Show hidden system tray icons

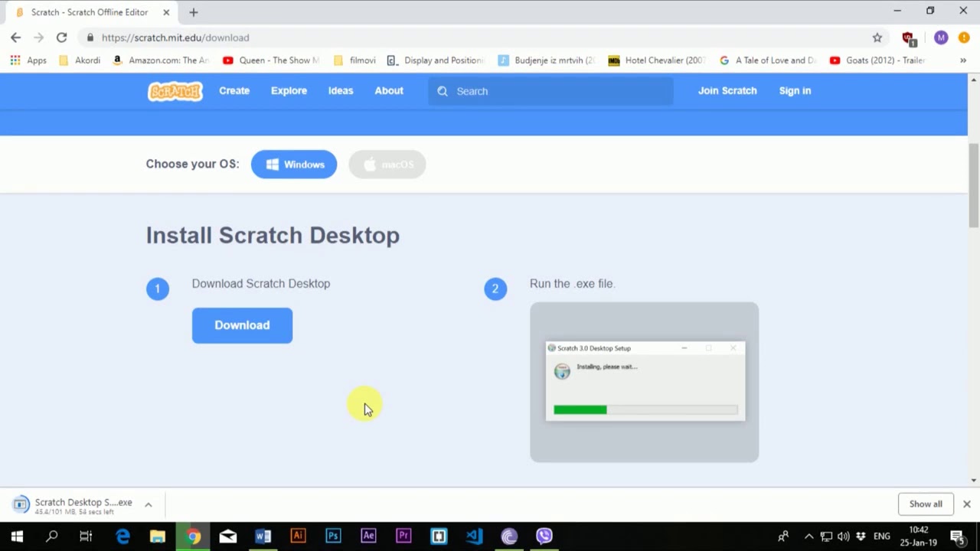point(808,536)
